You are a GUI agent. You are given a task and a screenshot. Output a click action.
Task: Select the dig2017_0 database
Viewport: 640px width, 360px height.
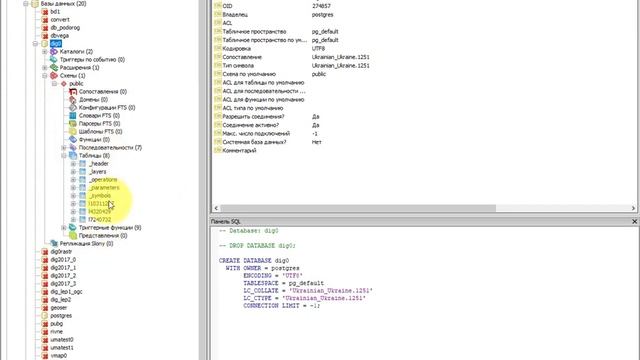coord(63,260)
